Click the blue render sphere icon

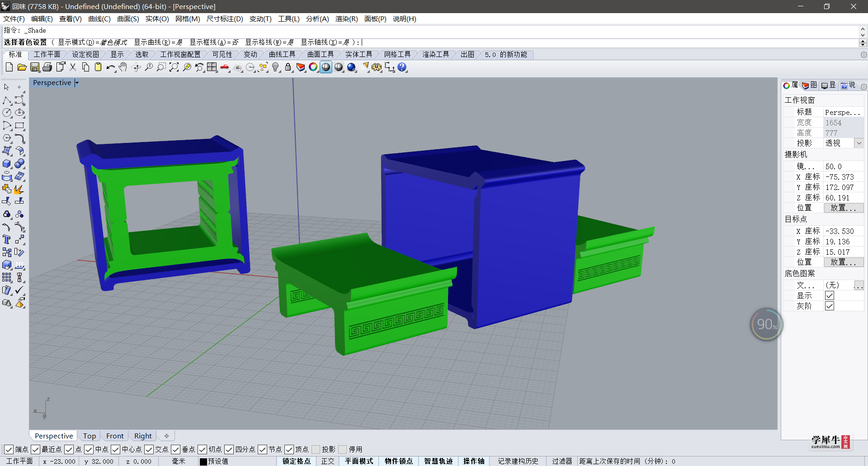tap(351, 67)
